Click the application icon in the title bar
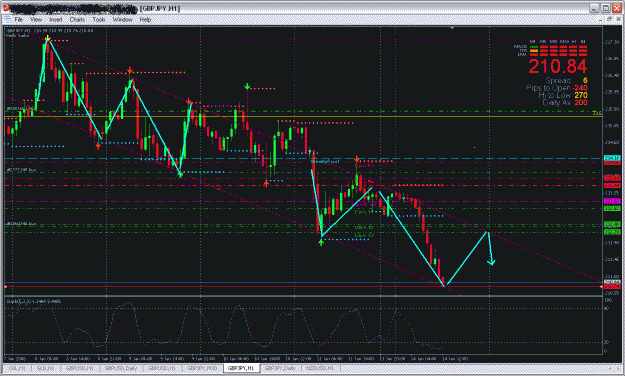The height and width of the screenshot is (376, 625). (x=5, y=8)
